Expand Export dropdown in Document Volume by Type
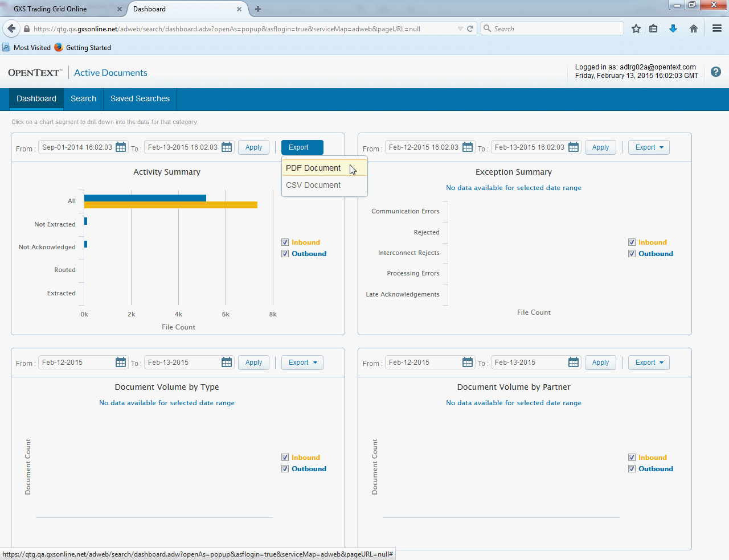 coord(302,363)
